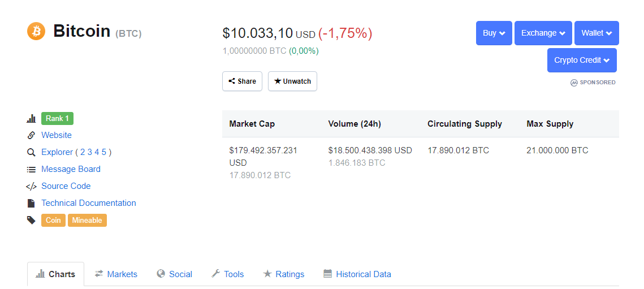Expand the Exchange dropdown menu
644x289 pixels.
pyautogui.click(x=543, y=33)
